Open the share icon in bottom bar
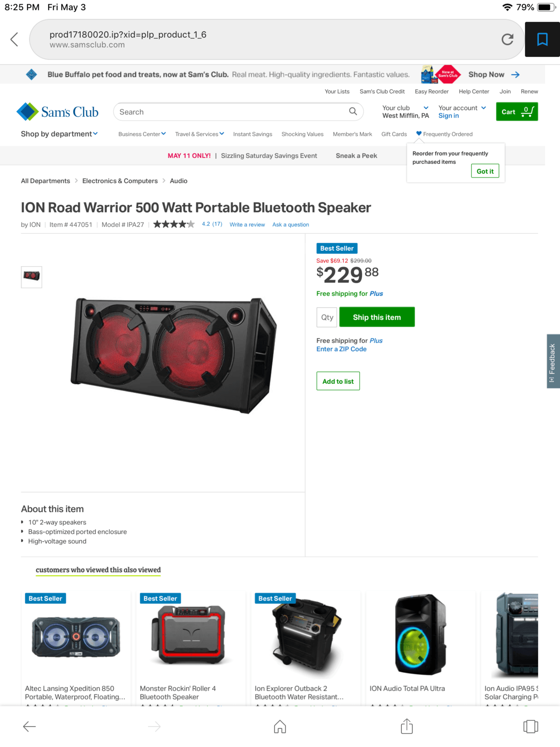560x747 pixels. pos(407,726)
